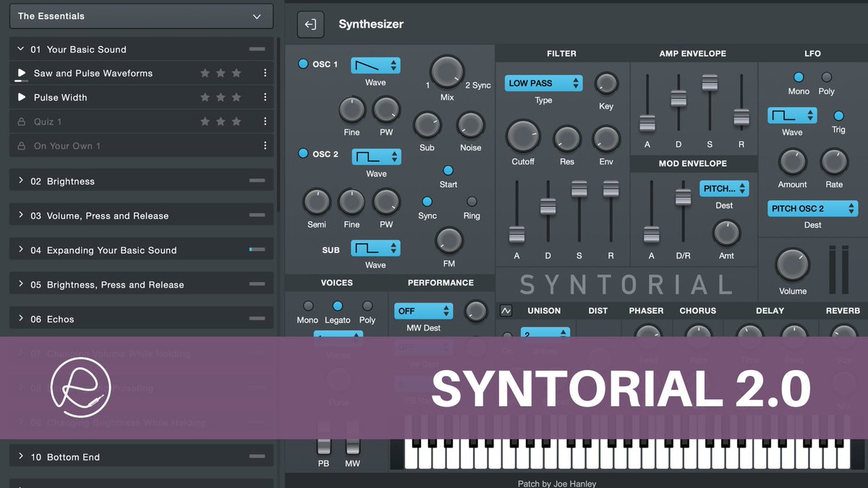Toggle the OSC 2 enable light
Screen dimensions: 868x488
point(303,153)
